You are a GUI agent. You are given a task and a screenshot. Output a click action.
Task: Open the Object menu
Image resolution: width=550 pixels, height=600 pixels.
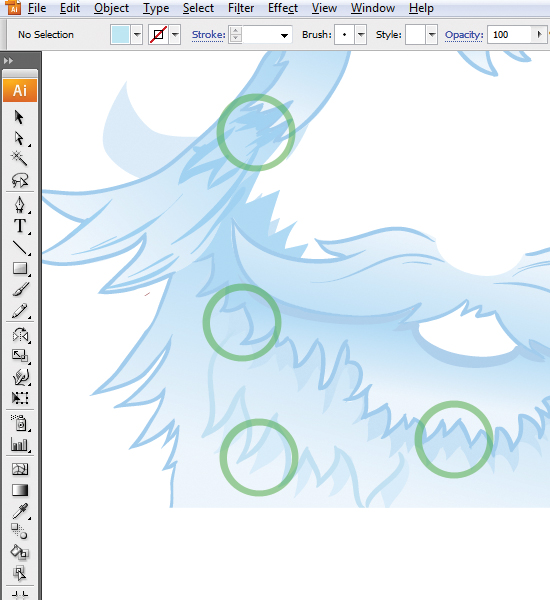click(x=111, y=8)
